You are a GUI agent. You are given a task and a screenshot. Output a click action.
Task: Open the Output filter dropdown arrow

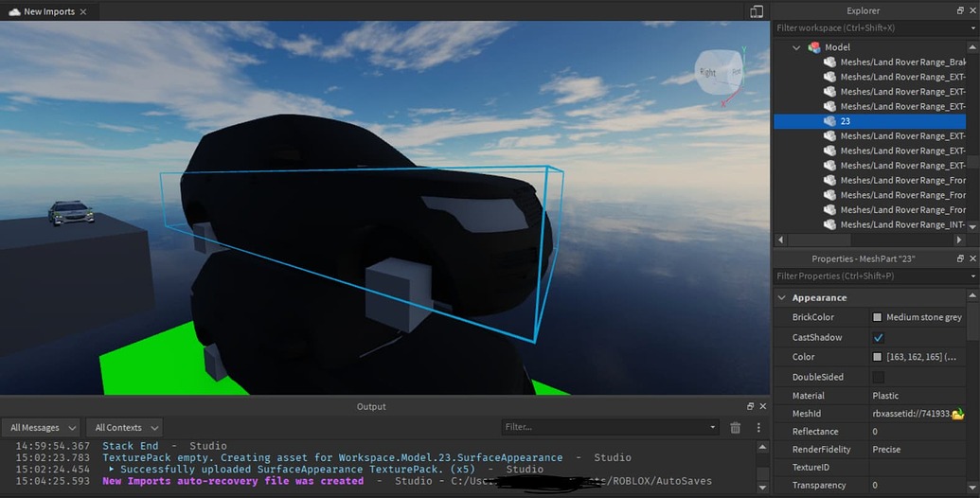[x=712, y=427]
